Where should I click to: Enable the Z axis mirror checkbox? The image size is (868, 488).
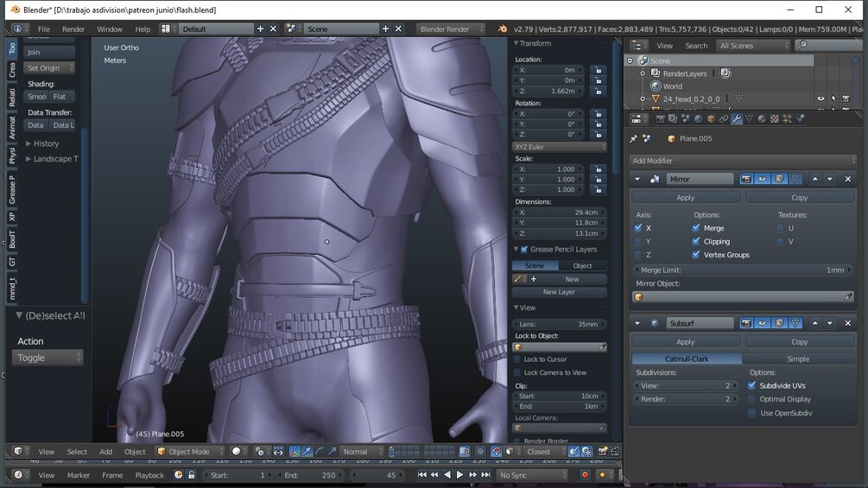(x=638, y=255)
